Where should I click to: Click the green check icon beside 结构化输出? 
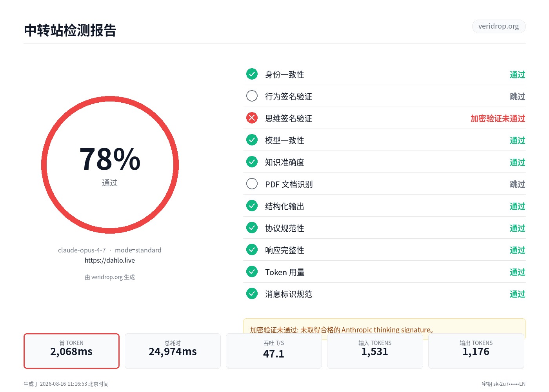coord(252,206)
